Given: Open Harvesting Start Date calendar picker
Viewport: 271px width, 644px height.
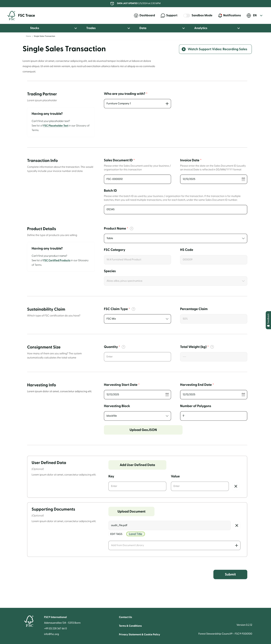Looking at the screenshot, I should pyautogui.click(x=167, y=394).
